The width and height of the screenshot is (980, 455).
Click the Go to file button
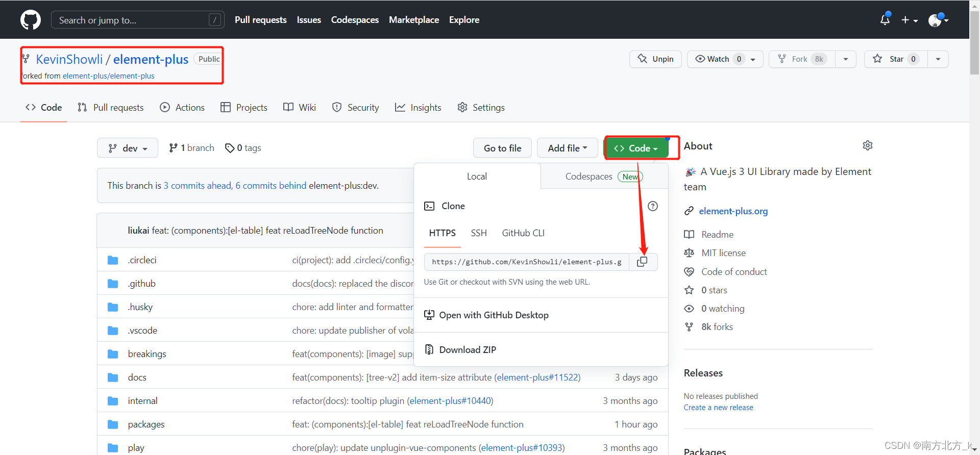click(x=502, y=148)
